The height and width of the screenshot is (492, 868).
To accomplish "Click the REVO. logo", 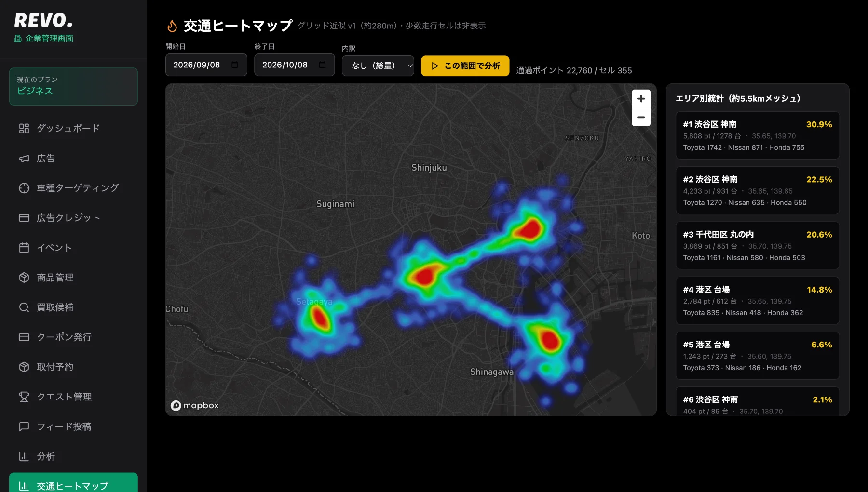I will [44, 21].
